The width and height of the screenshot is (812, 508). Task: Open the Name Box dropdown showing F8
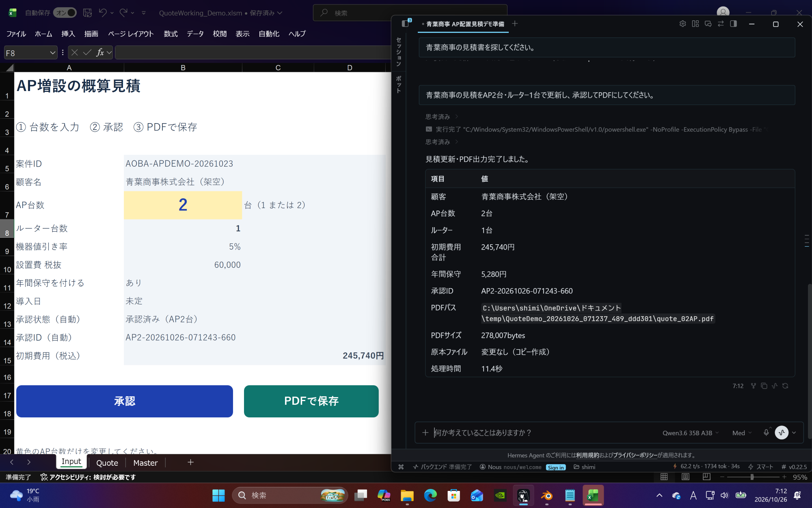(52, 53)
